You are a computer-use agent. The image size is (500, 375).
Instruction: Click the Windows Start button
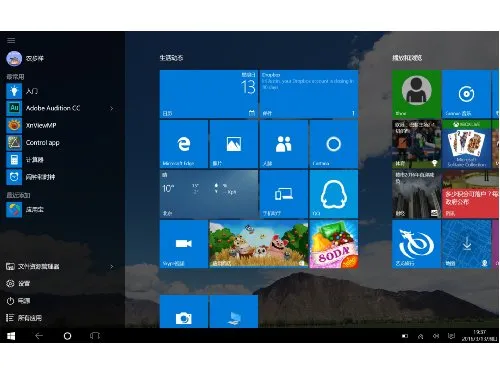point(11,336)
